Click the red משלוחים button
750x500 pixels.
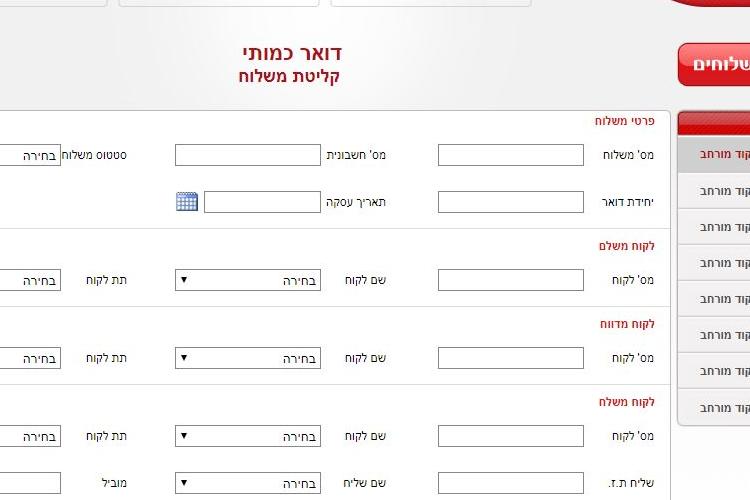(x=714, y=65)
